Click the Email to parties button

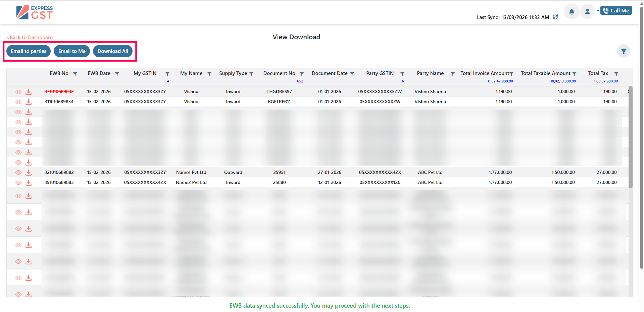pos(29,51)
